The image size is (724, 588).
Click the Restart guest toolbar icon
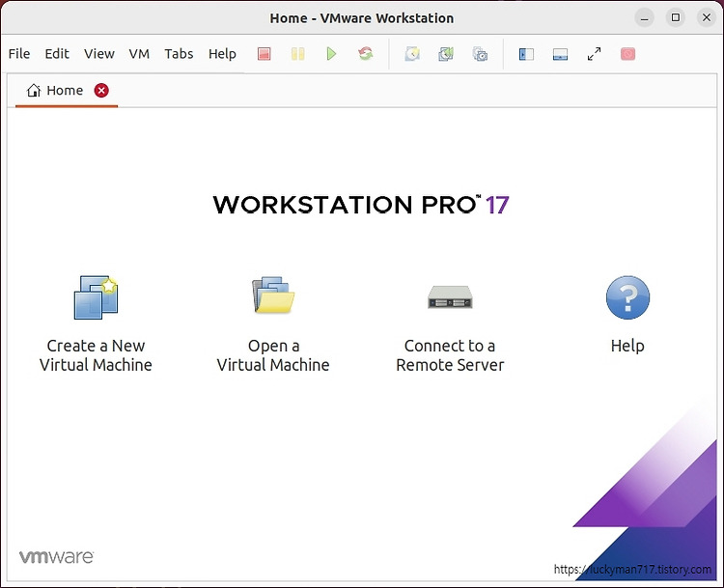pos(366,53)
